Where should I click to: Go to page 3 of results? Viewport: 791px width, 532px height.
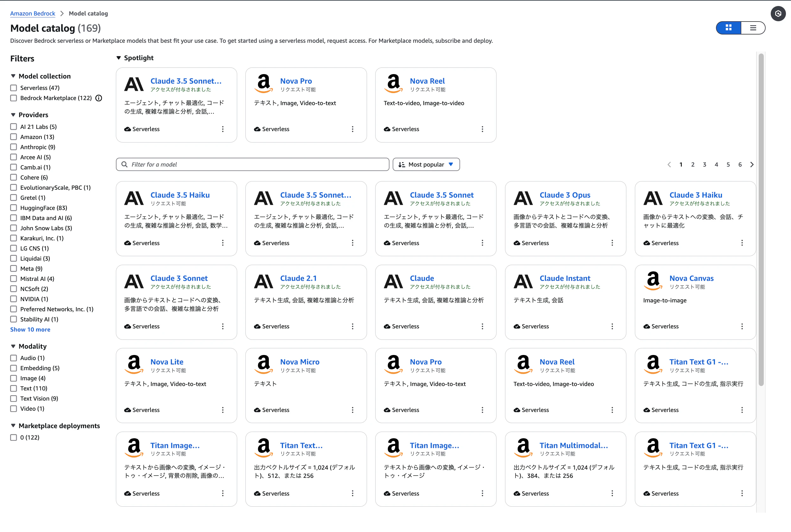click(705, 165)
